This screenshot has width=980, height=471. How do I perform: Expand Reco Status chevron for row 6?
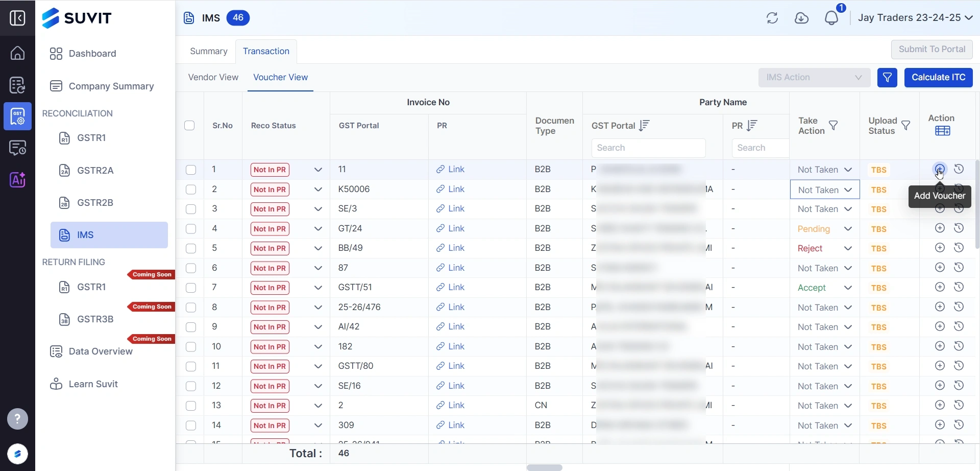(x=318, y=268)
